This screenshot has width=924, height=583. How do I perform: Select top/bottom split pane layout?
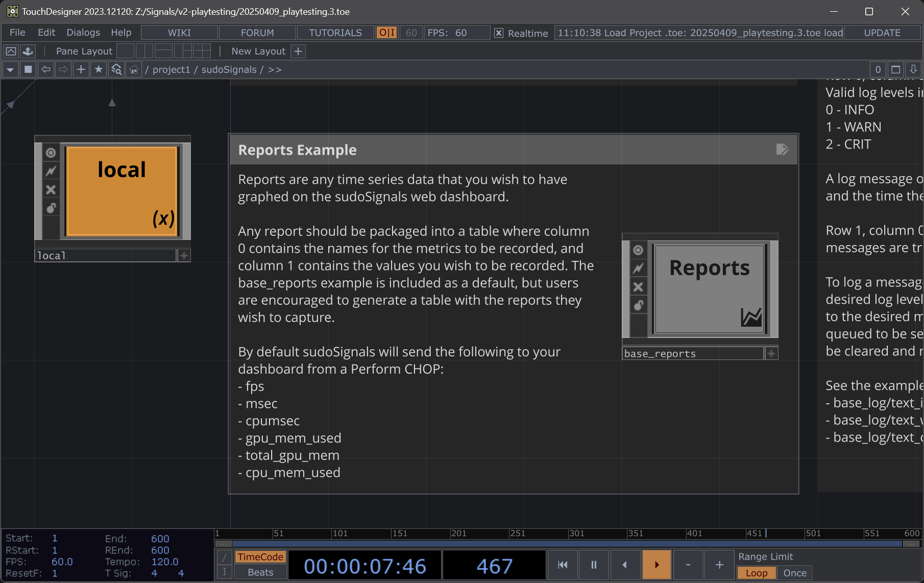click(x=163, y=51)
